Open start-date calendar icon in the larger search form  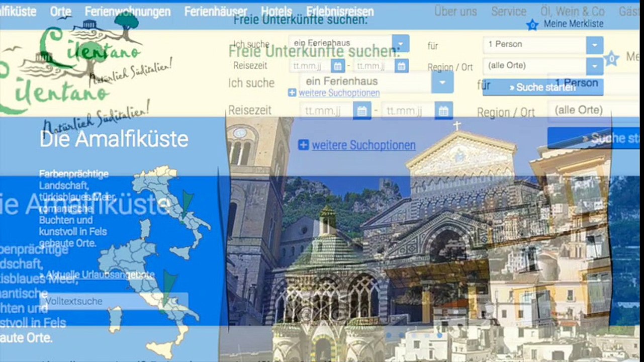coord(362,111)
